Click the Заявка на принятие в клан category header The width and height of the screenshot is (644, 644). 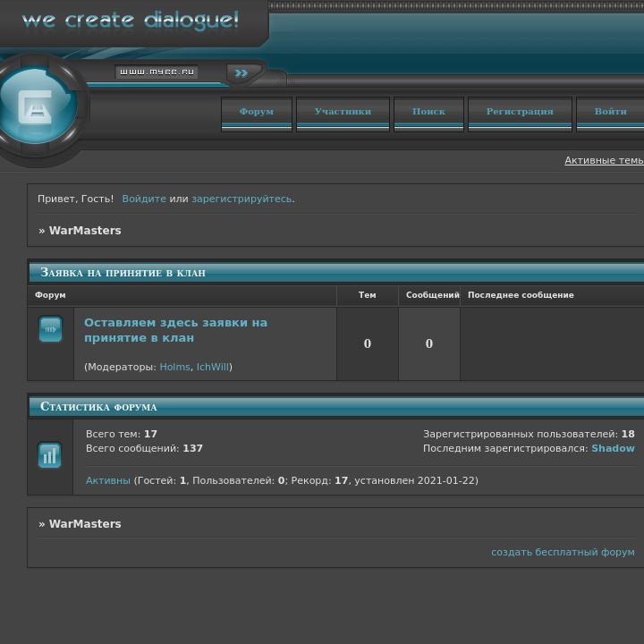(x=123, y=272)
